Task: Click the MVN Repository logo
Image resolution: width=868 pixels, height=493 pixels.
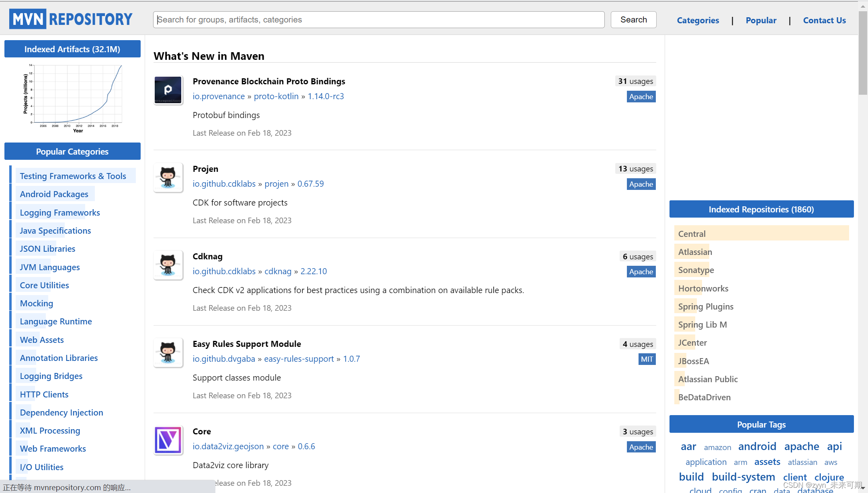Action: (71, 19)
